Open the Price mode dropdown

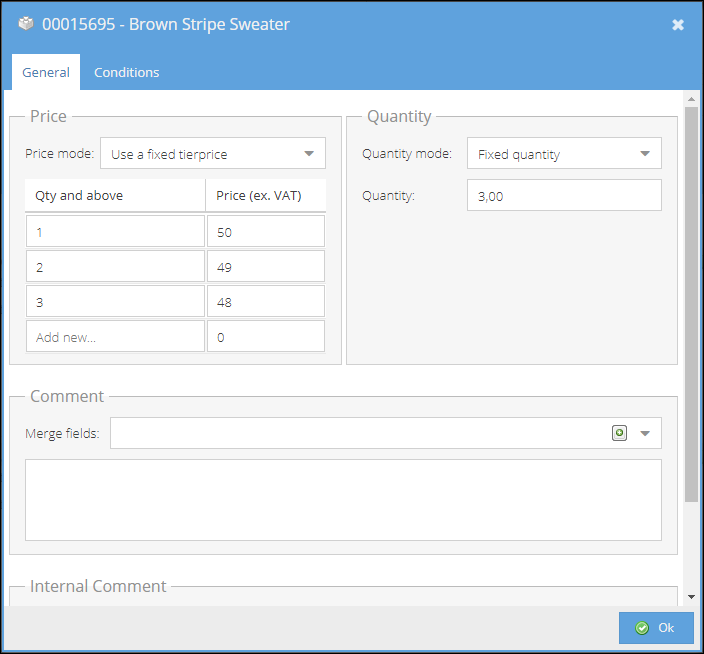tap(213, 154)
